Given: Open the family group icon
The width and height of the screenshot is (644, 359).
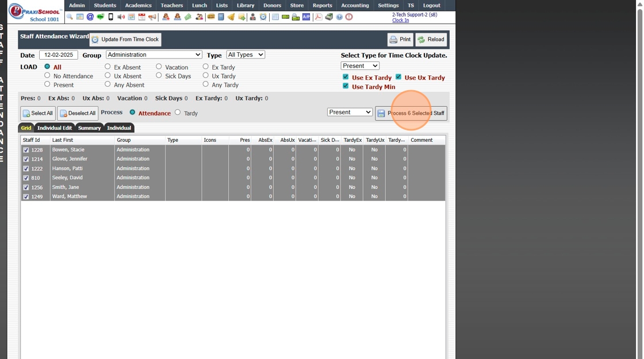Looking at the screenshot, I should 199,17.
